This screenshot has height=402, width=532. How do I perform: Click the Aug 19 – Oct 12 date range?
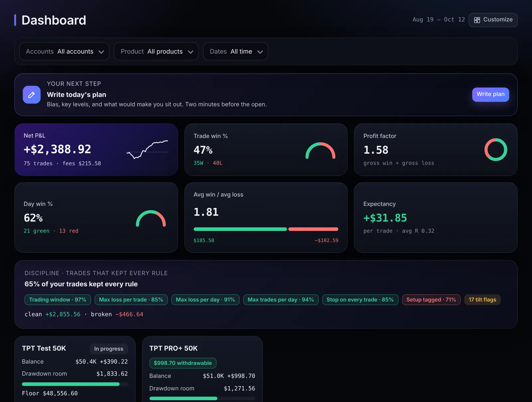point(439,20)
